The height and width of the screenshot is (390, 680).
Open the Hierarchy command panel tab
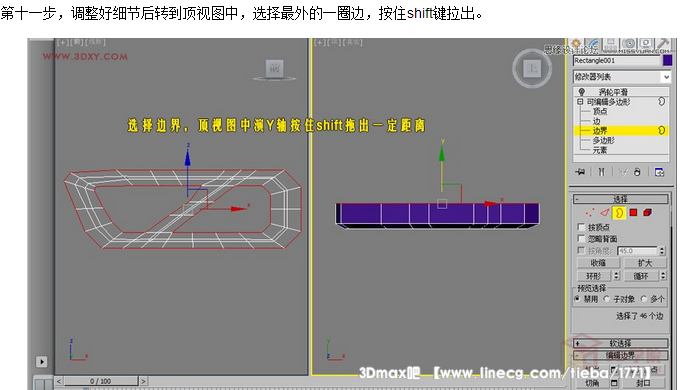[x=610, y=44]
